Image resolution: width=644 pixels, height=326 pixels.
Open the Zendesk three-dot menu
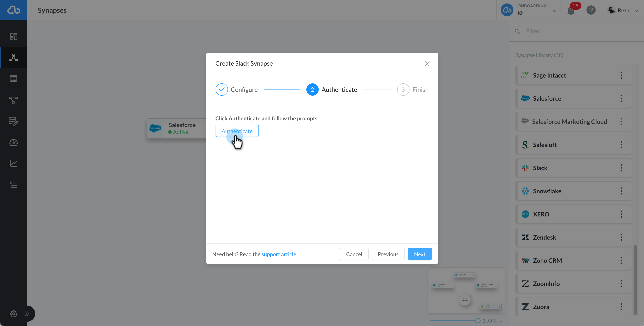(x=621, y=237)
